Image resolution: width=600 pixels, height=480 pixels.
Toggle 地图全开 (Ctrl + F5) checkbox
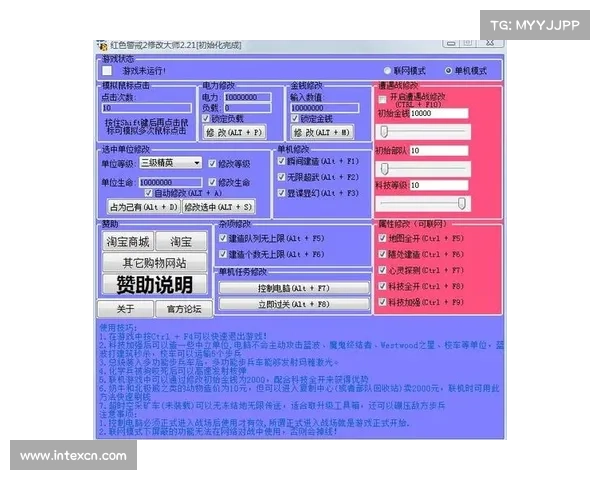pos(382,238)
